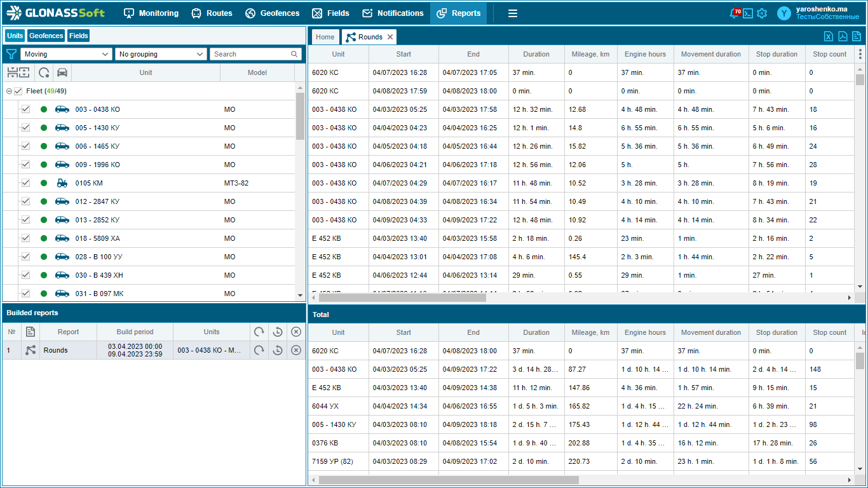
Task: Uncheck unit 0105 KM
Action: pos(25,183)
